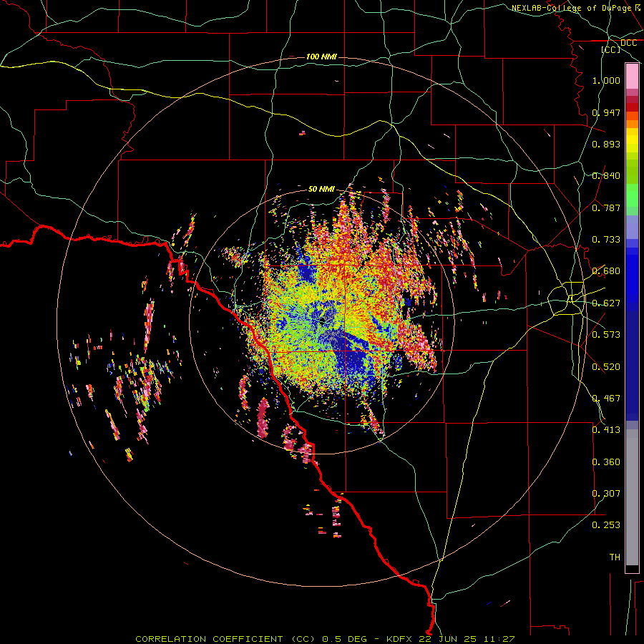Screen dimensions: 644x644
Task: Click the 0.307 scale value
Action: point(606,494)
